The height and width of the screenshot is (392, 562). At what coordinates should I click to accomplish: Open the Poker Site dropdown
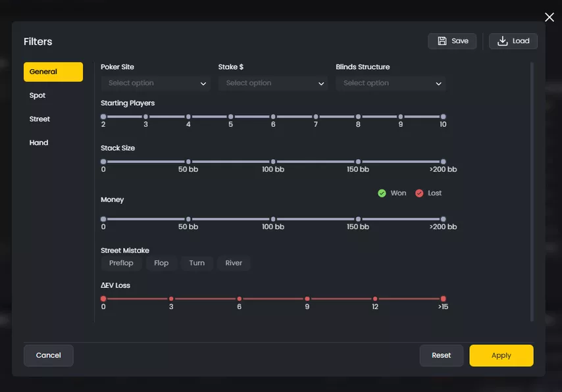(157, 84)
